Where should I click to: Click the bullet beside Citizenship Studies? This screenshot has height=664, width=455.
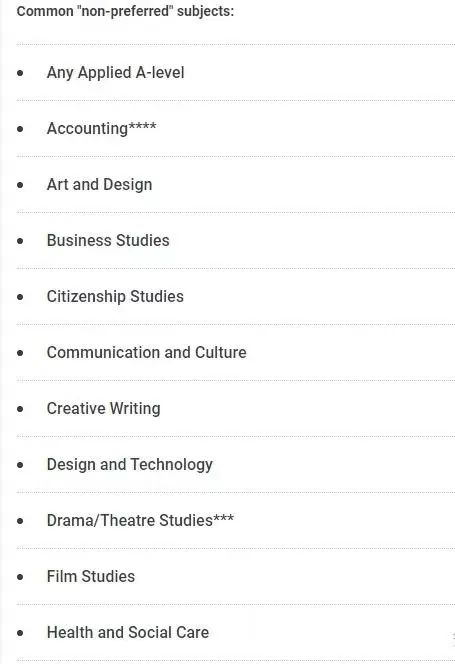[x=20, y=297]
